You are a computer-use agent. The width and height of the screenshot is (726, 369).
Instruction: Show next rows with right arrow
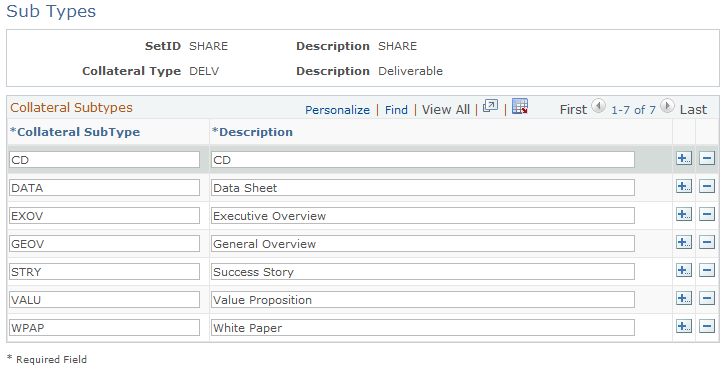[667, 106]
